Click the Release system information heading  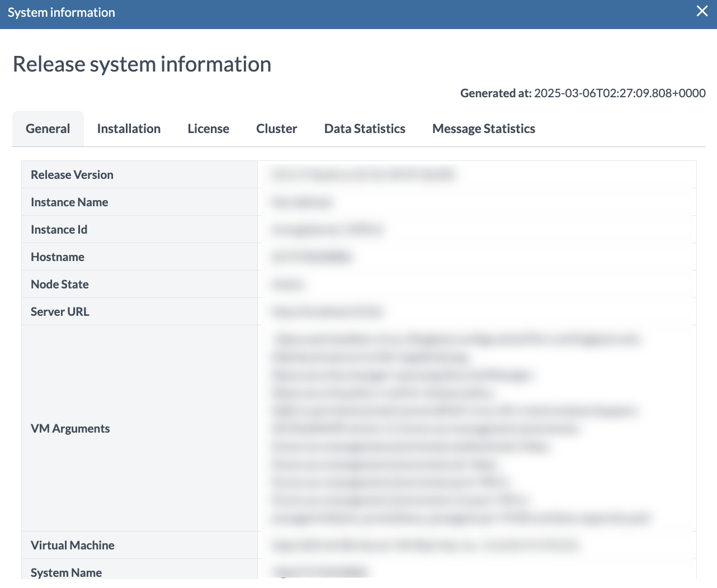pos(142,64)
